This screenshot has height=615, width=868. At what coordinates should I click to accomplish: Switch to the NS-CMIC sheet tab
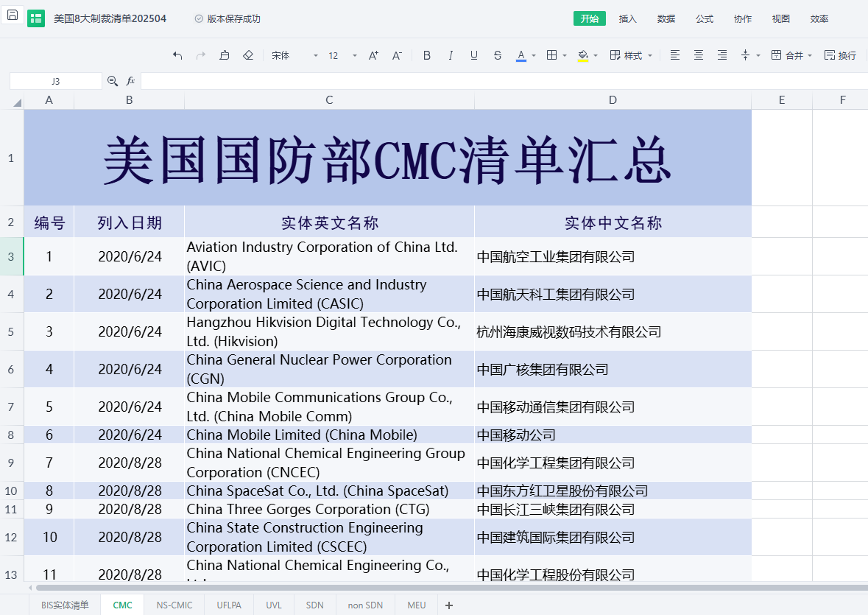(x=174, y=605)
